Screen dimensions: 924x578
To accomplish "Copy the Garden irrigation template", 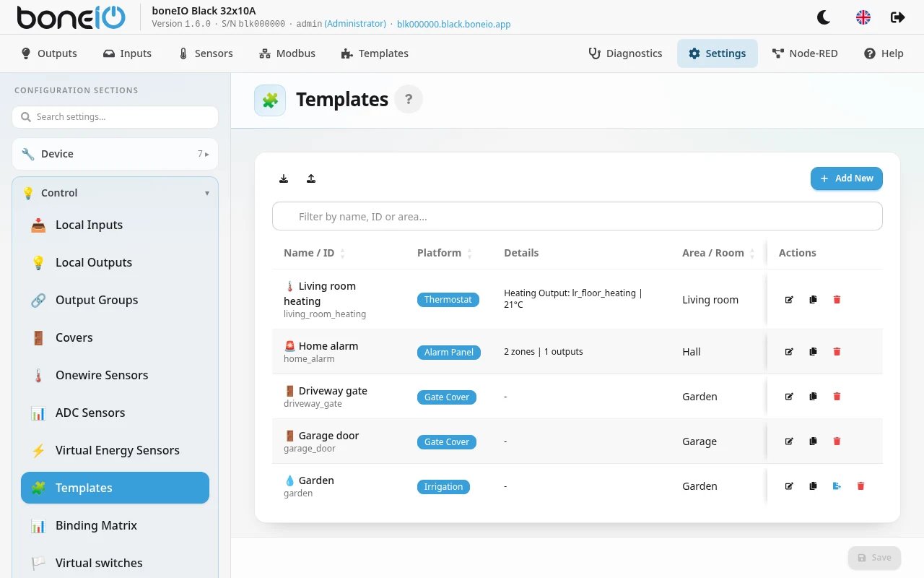I will (813, 486).
